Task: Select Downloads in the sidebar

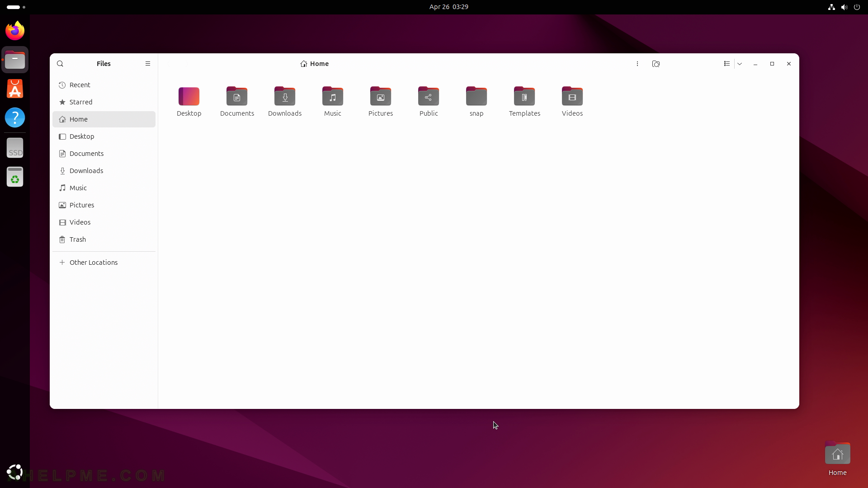Action: 104,171
